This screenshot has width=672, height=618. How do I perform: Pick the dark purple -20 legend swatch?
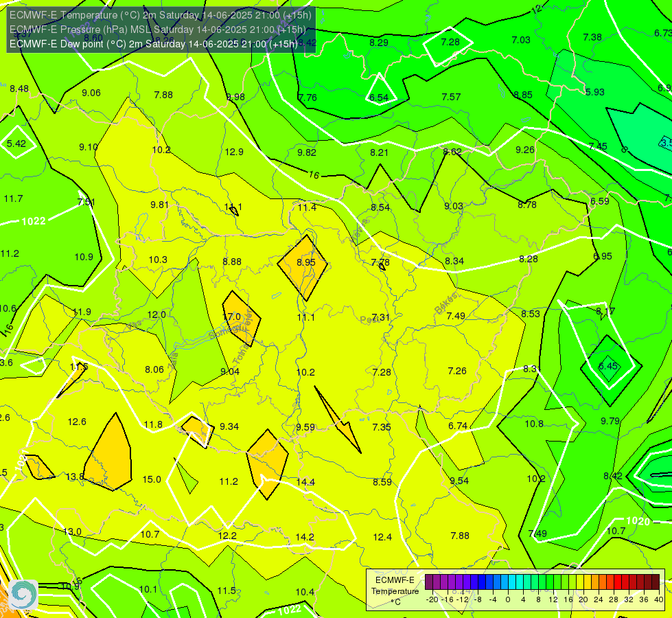[429, 582]
